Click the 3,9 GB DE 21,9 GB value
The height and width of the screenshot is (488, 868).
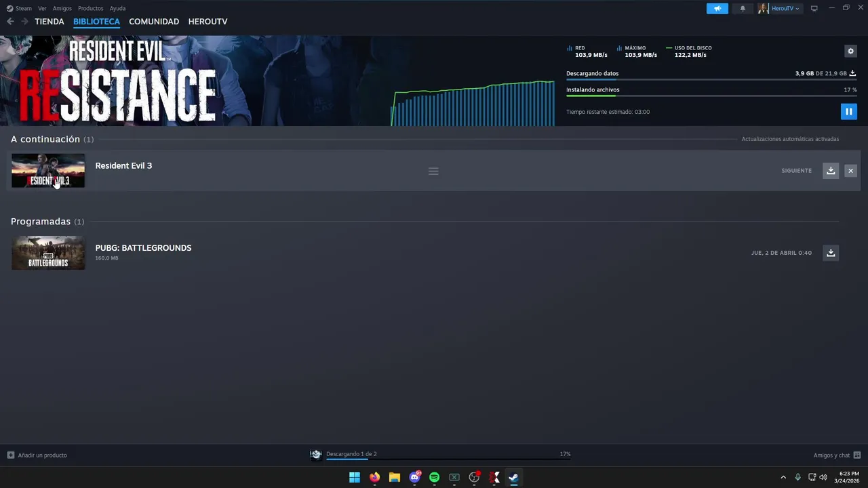[x=821, y=73]
